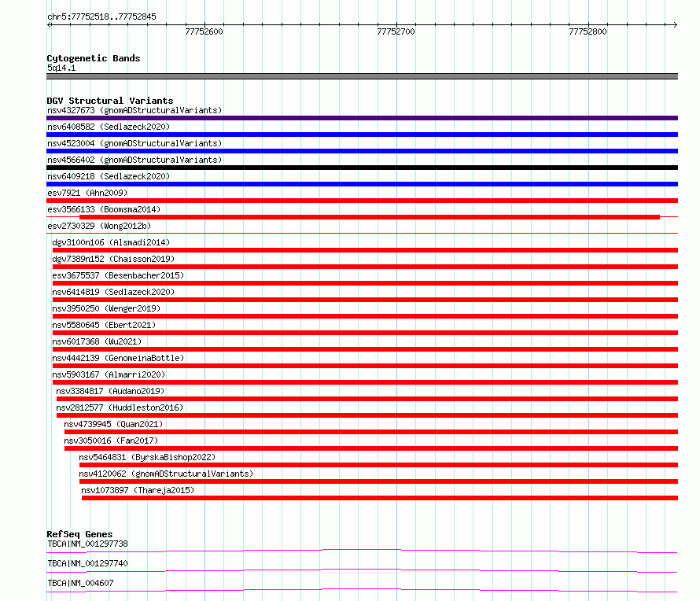
Task: Click nsv4566402 (gnomADStructuralVariants) label
Action: [134, 160]
